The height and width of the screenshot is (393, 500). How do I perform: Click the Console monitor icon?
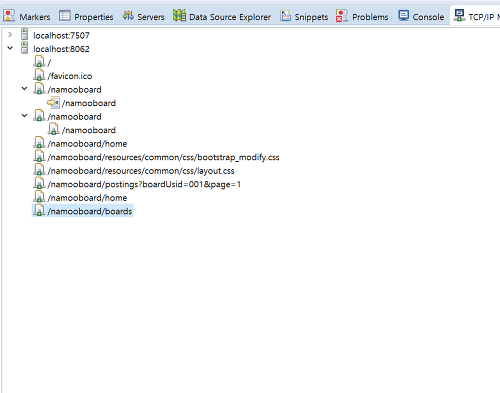pos(403,15)
